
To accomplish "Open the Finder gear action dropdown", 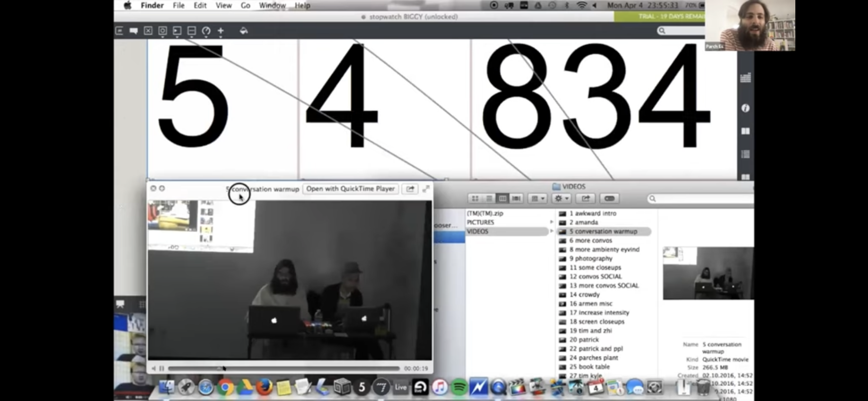I will [x=561, y=199].
